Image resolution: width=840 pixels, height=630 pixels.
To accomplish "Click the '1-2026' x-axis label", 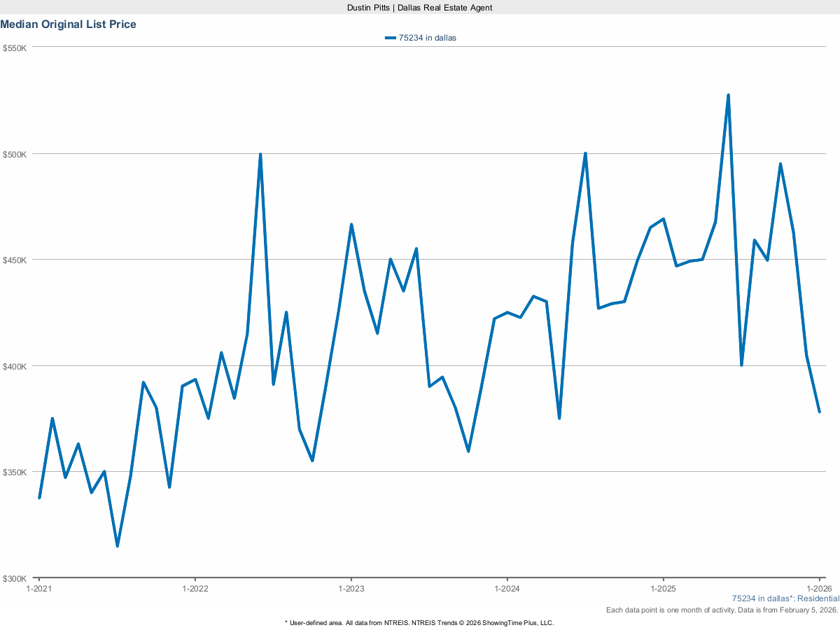I will click(x=820, y=589).
